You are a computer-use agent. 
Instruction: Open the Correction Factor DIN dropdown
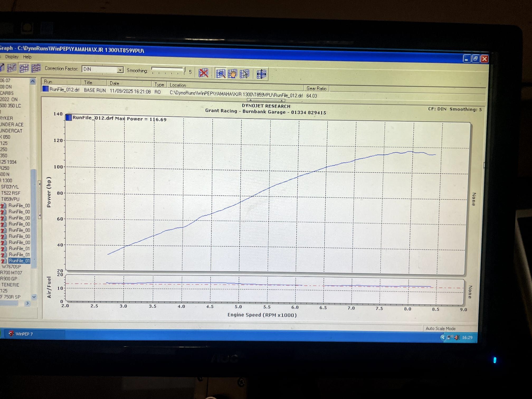pyautogui.click(x=120, y=70)
